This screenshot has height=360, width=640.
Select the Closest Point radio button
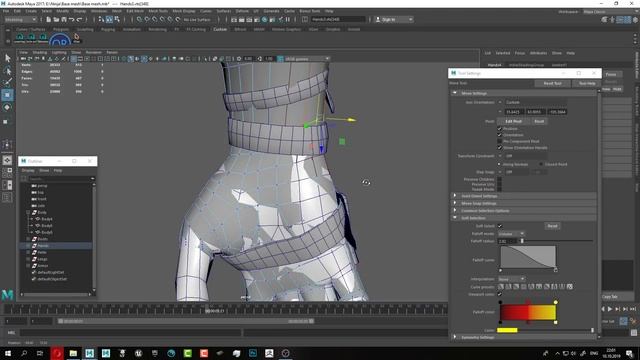click(x=541, y=164)
